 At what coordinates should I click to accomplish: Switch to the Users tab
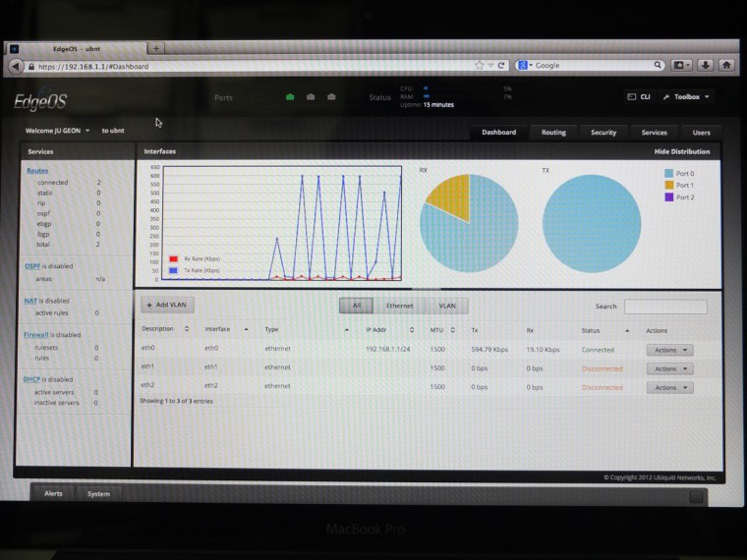701,133
